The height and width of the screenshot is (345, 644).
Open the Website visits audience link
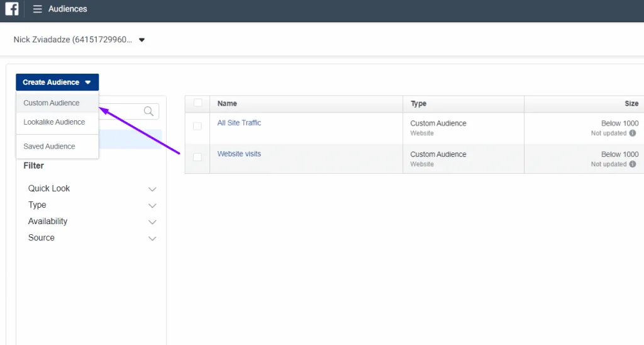coord(239,154)
